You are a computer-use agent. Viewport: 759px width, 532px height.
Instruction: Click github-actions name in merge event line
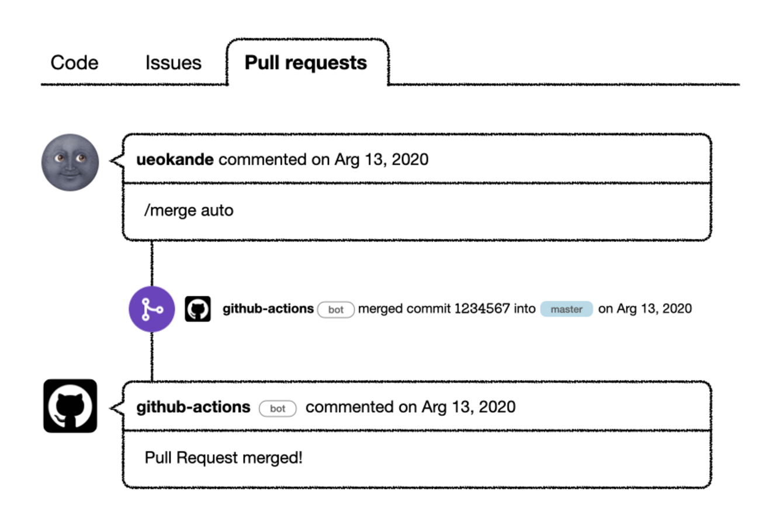(268, 308)
